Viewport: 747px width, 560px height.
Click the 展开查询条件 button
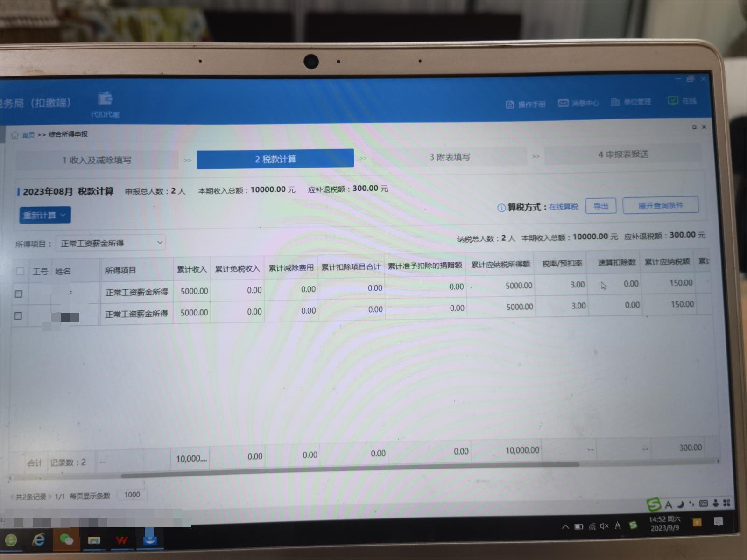click(x=660, y=205)
